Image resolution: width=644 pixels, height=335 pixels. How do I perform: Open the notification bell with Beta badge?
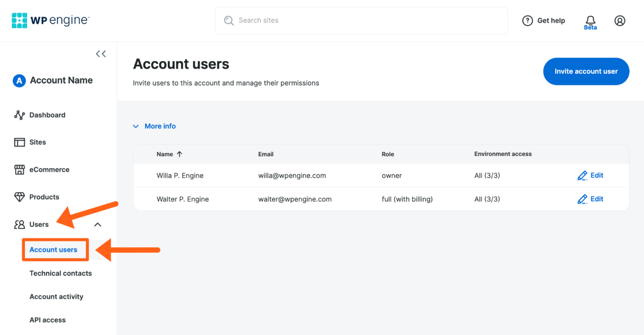click(x=590, y=21)
